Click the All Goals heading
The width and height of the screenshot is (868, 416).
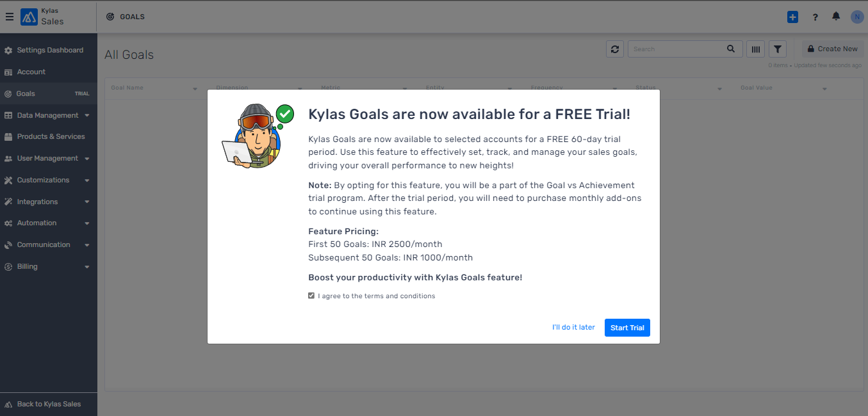129,55
